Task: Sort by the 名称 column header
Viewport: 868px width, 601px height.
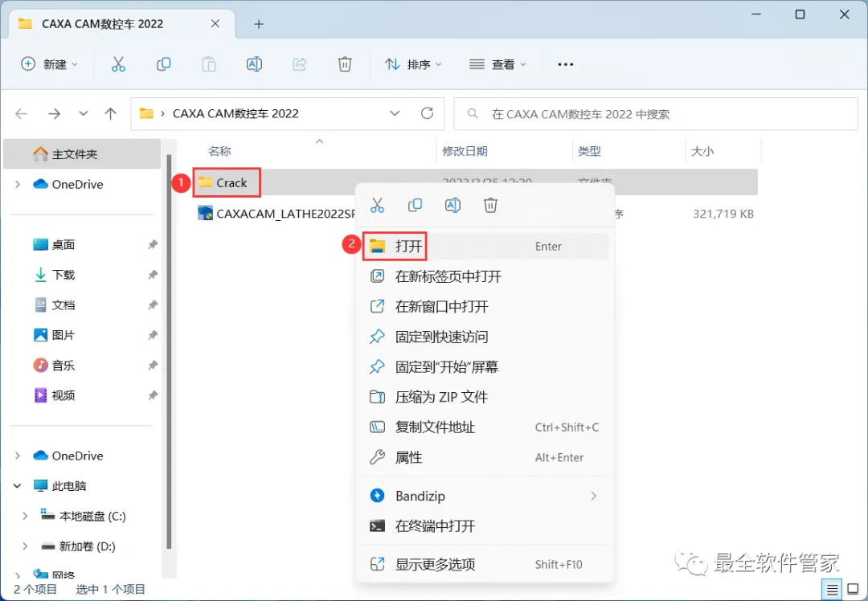Action: [x=219, y=151]
